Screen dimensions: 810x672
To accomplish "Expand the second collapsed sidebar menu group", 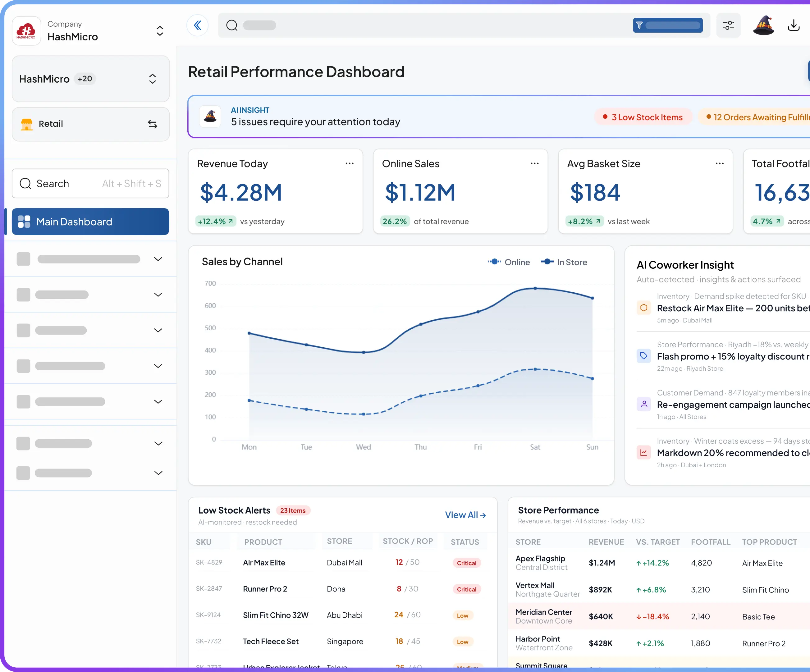I will (158, 295).
